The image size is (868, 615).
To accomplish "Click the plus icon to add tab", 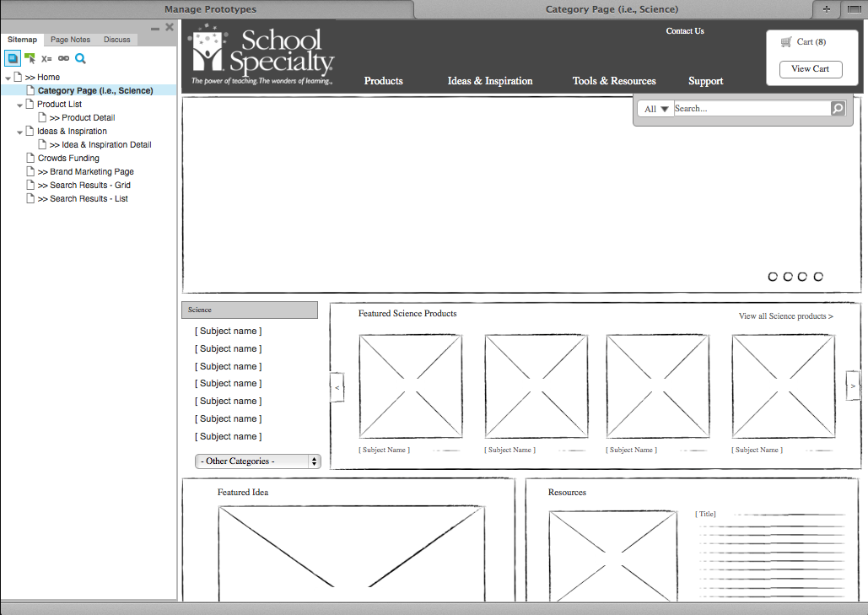I will [827, 8].
